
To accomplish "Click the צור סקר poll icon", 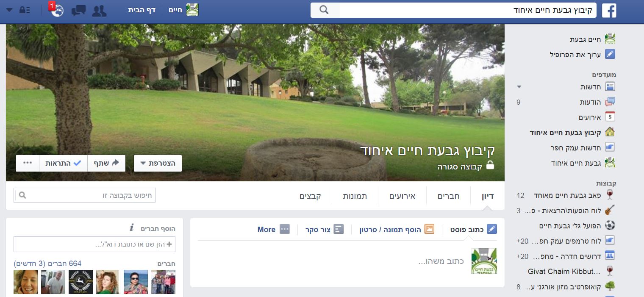I will coord(338,229).
